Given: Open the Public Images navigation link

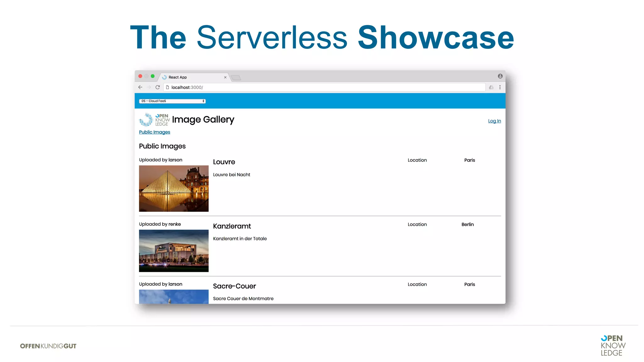Looking at the screenshot, I should click(154, 132).
